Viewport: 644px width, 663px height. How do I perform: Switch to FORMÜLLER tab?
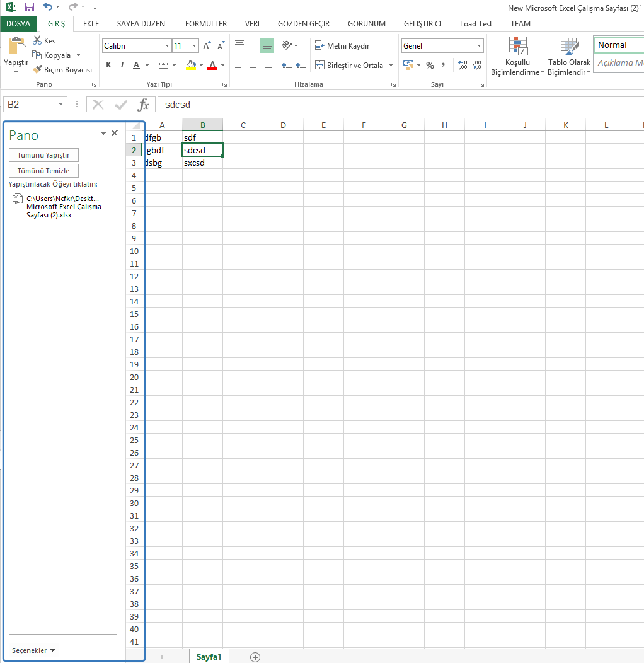coord(206,24)
